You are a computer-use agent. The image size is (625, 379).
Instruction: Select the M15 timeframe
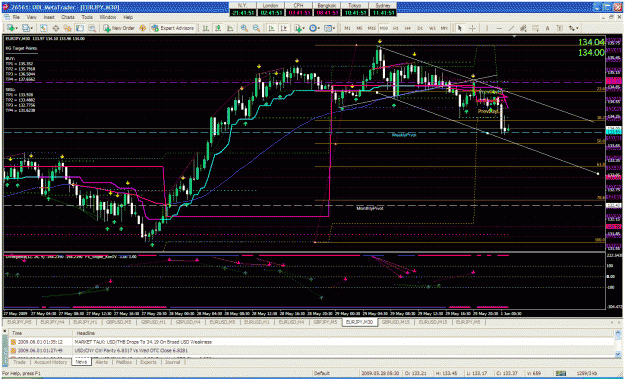(371, 28)
